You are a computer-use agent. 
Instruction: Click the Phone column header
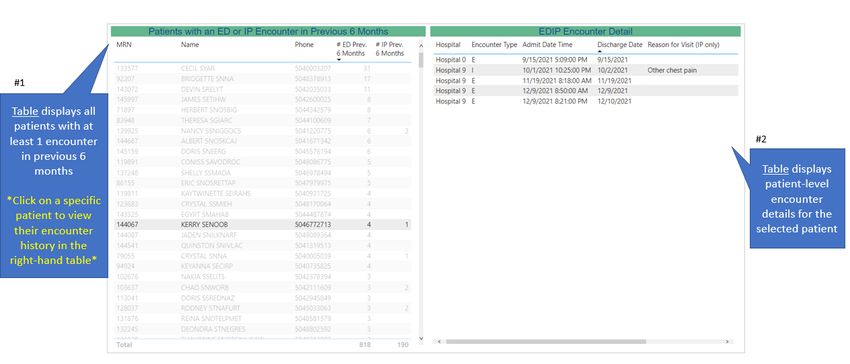tap(304, 44)
